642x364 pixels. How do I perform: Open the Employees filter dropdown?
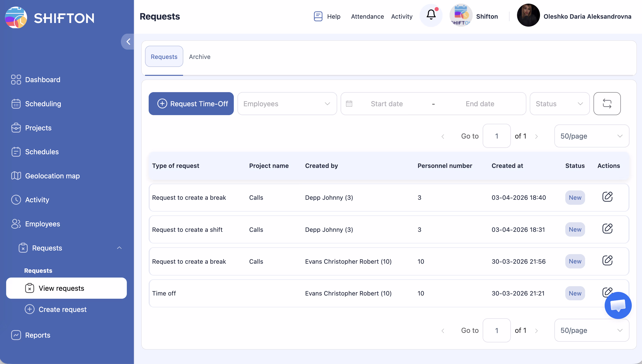[x=287, y=104]
